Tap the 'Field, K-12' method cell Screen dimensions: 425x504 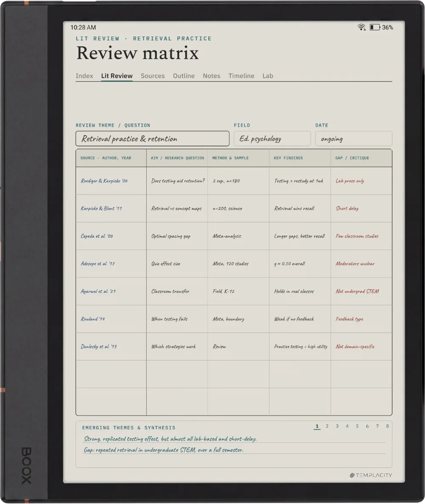238,291
